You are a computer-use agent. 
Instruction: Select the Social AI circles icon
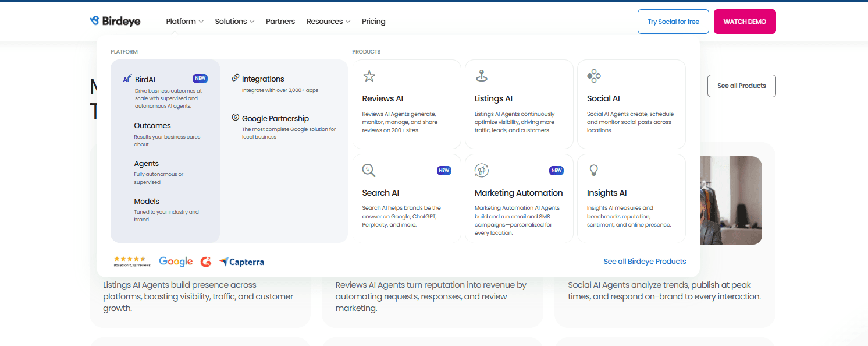594,76
